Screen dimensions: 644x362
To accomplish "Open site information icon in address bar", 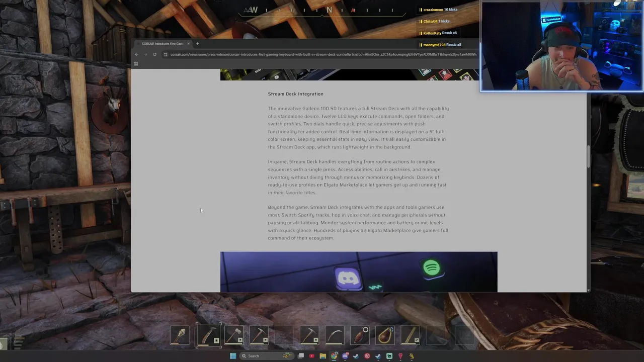I will coord(166,54).
